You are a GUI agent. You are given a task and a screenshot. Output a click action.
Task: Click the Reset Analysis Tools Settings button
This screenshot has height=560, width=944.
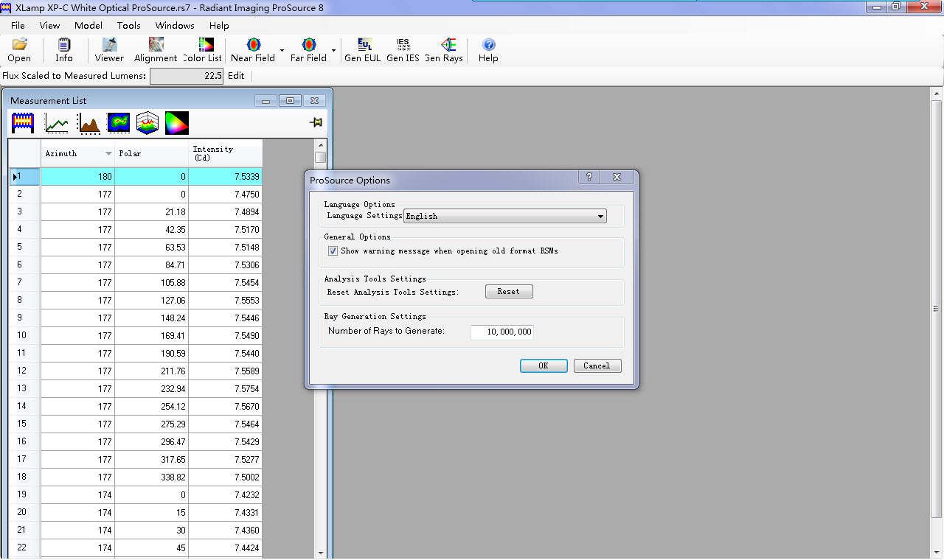point(509,292)
